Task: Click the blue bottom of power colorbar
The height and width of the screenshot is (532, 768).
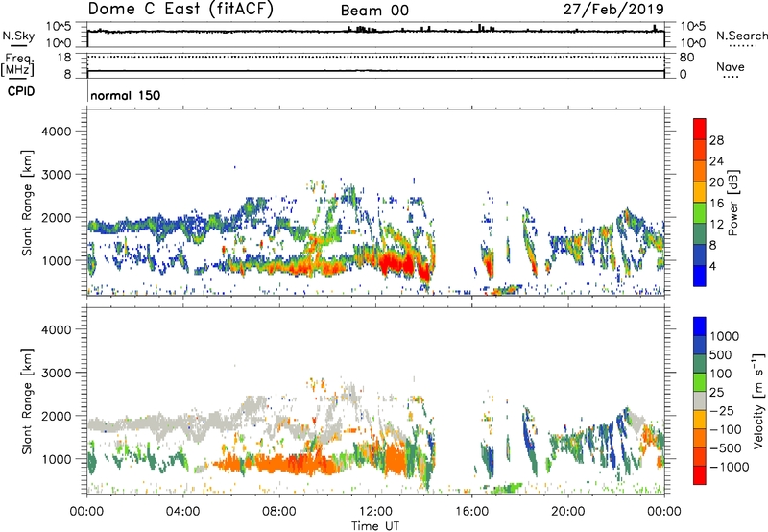Action: tap(700, 276)
